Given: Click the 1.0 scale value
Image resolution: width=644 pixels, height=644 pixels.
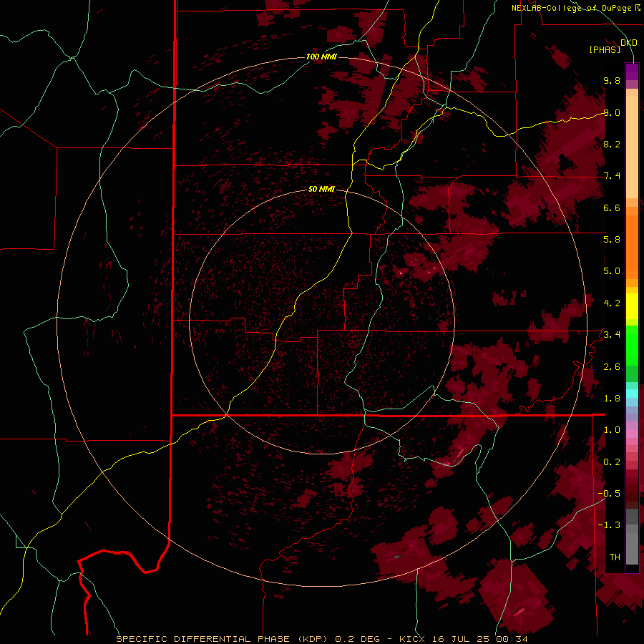Looking at the screenshot, I should [x=612, y=430].
